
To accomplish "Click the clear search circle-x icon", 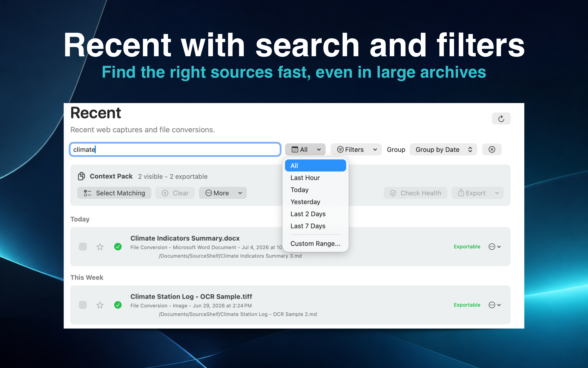I will click(492, 149).
